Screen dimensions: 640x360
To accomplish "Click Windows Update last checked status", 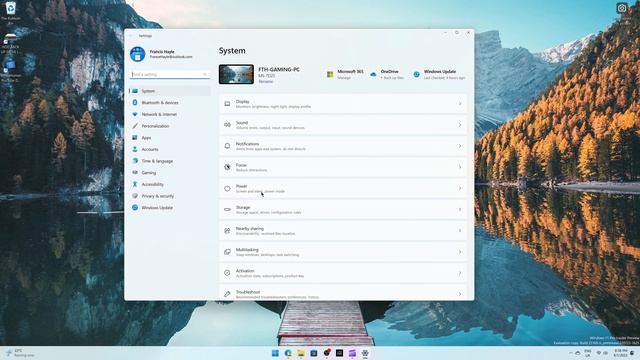I will tap(444, 78).
